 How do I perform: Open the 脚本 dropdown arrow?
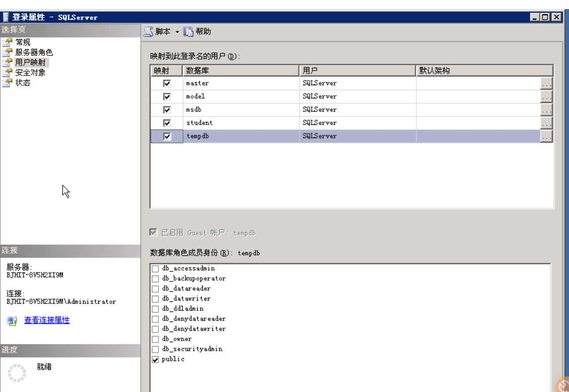click(177, 32)
